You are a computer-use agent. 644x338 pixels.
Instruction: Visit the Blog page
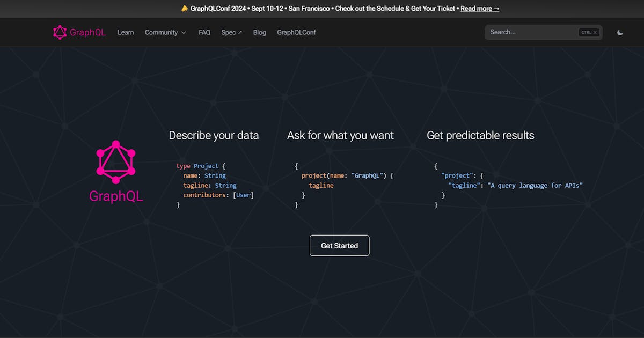pyautogui.click(x=260, y=32)
